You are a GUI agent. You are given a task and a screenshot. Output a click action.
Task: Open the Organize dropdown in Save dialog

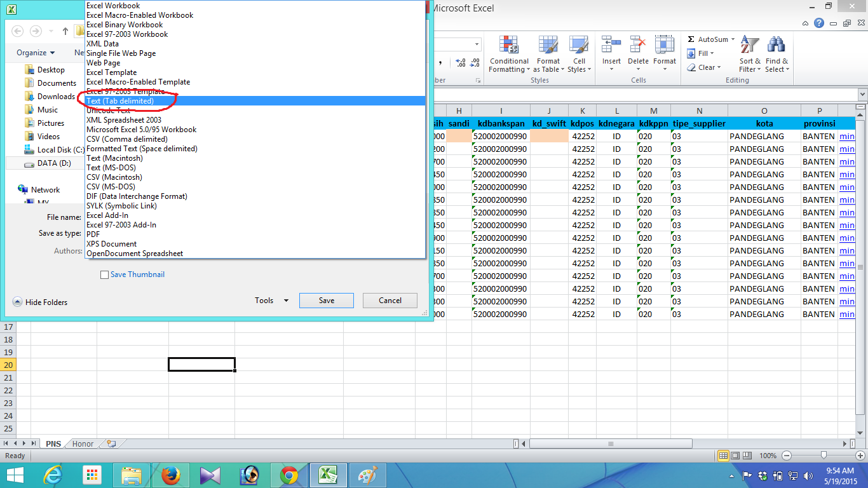[36, 53]
